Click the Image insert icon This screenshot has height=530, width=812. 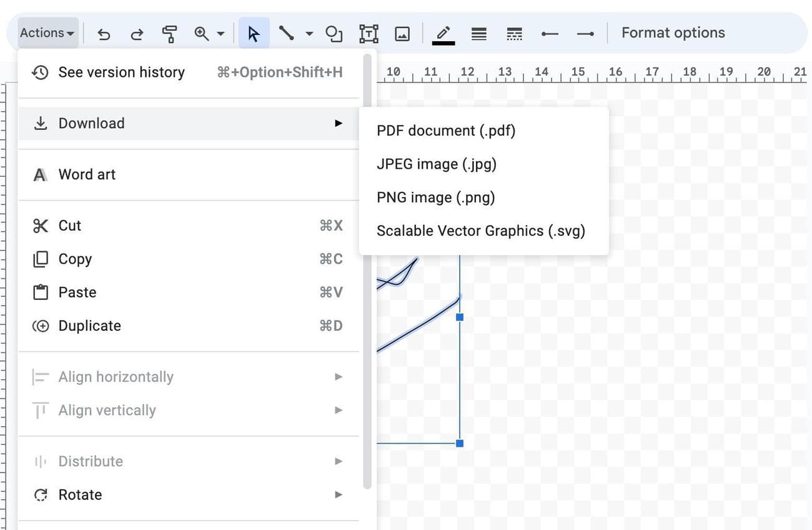tap(402, 34)
